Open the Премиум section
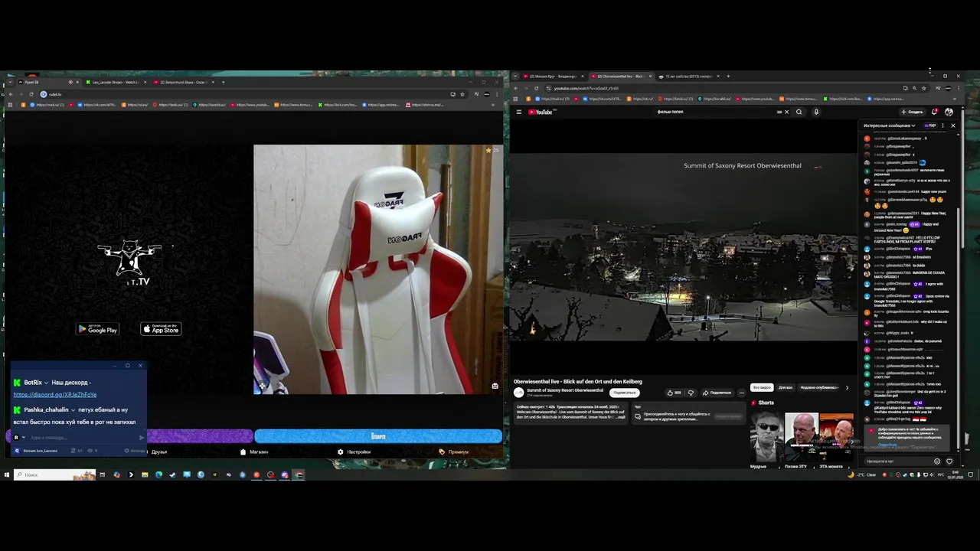The image size is (980, 551). 454,452
